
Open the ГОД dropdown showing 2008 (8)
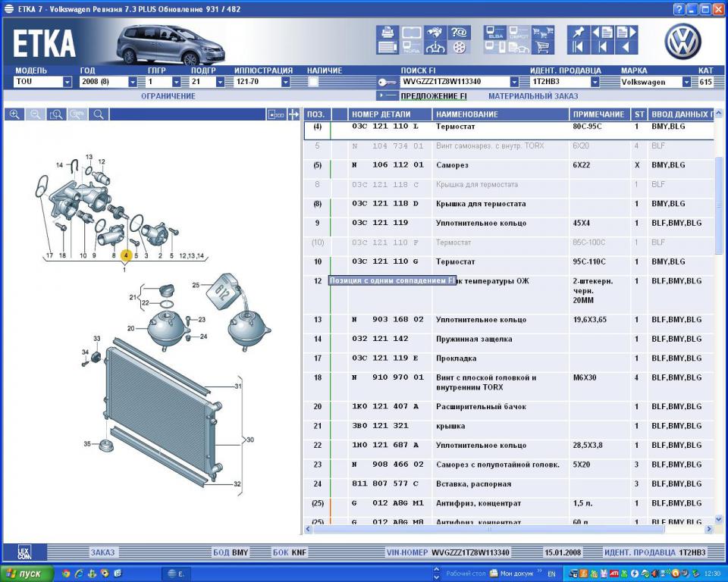click(x=133, y=82)
